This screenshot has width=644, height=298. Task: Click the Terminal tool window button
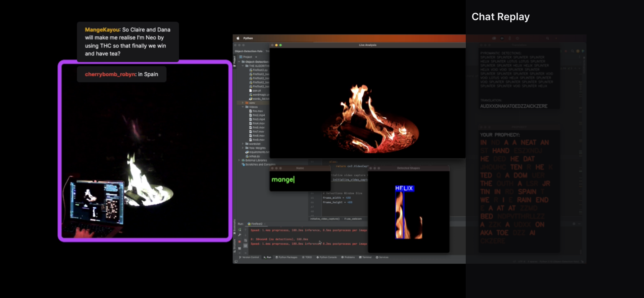pyautogui.click(x=365, y=257)
